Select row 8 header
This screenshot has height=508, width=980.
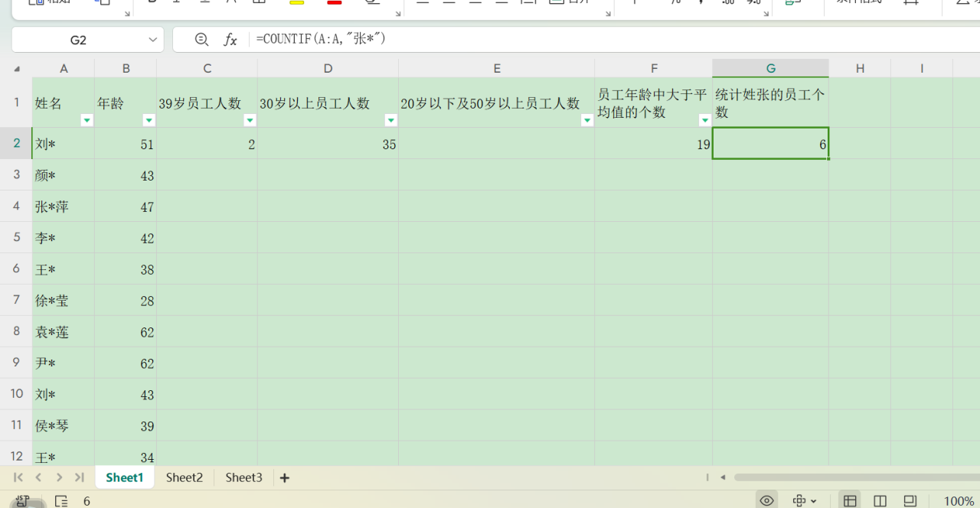pos(16,331)
